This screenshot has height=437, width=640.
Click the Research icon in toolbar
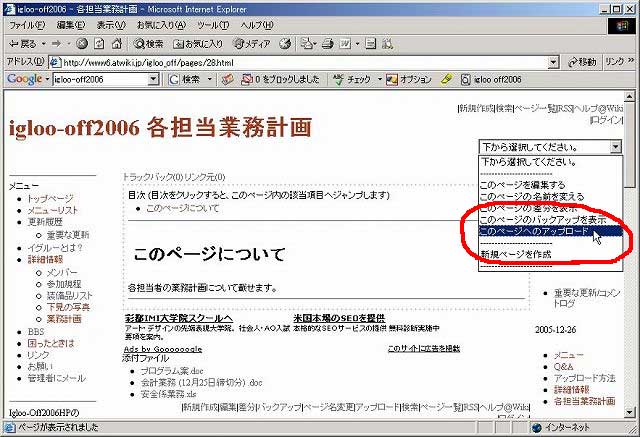387,44
